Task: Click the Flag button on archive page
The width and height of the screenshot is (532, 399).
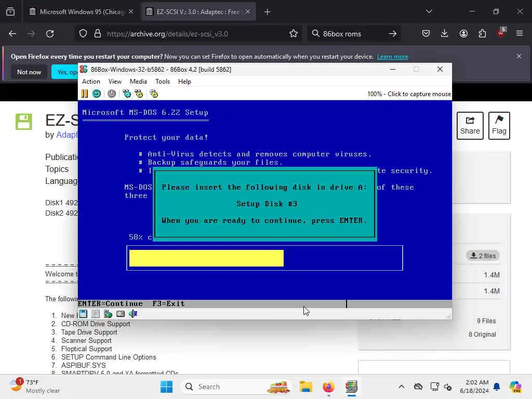Action: coord(499,126)
